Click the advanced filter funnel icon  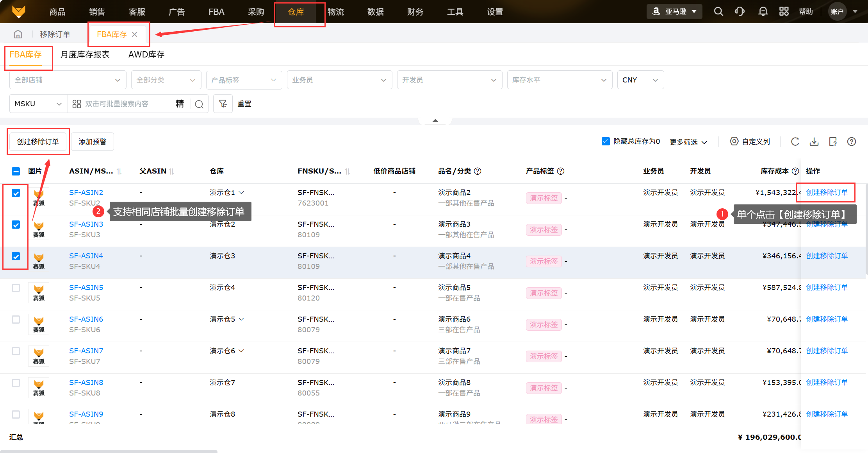tap(223, 104)
